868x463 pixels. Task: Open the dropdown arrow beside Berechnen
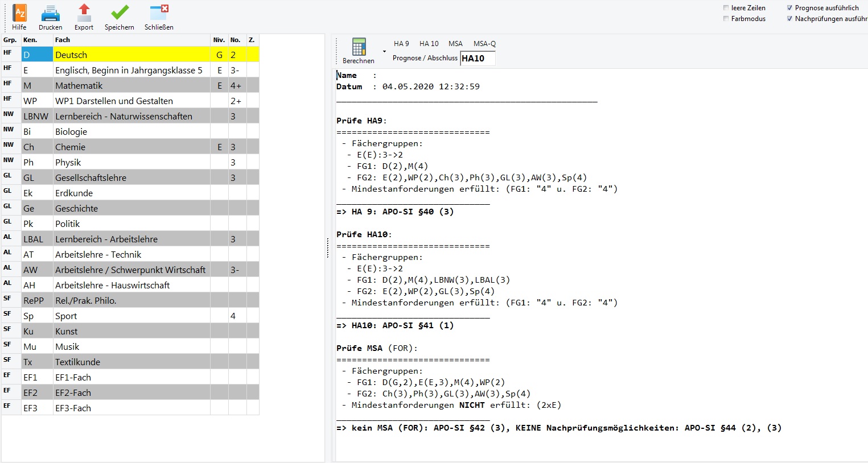pyautogui.click(x=384, y=52)
